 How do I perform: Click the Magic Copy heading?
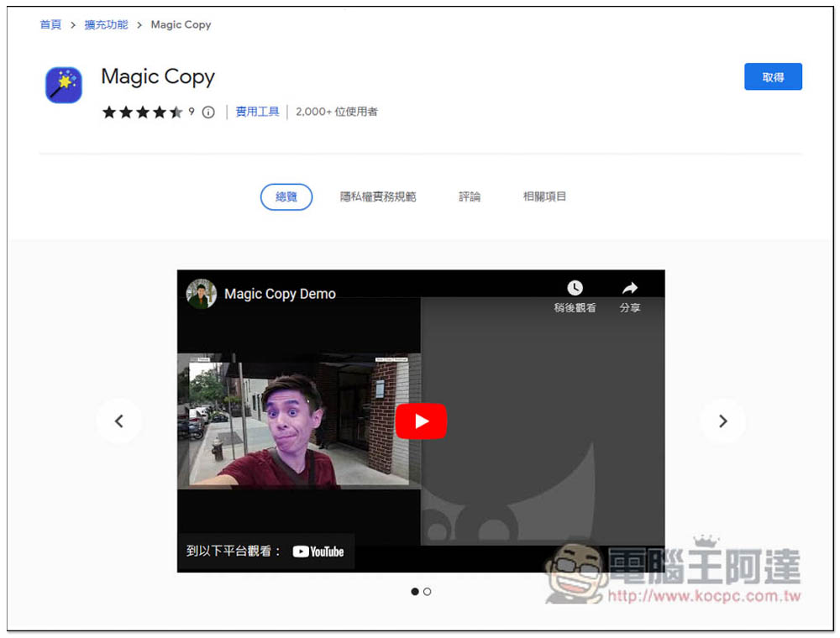pyautogui.click(x=158, y=76)
